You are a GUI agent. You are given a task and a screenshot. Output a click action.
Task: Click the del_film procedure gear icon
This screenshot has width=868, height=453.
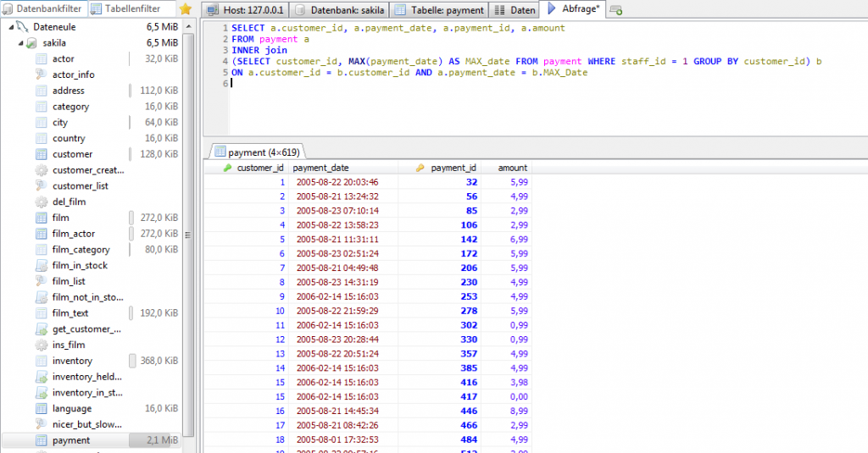pos(42,202)
